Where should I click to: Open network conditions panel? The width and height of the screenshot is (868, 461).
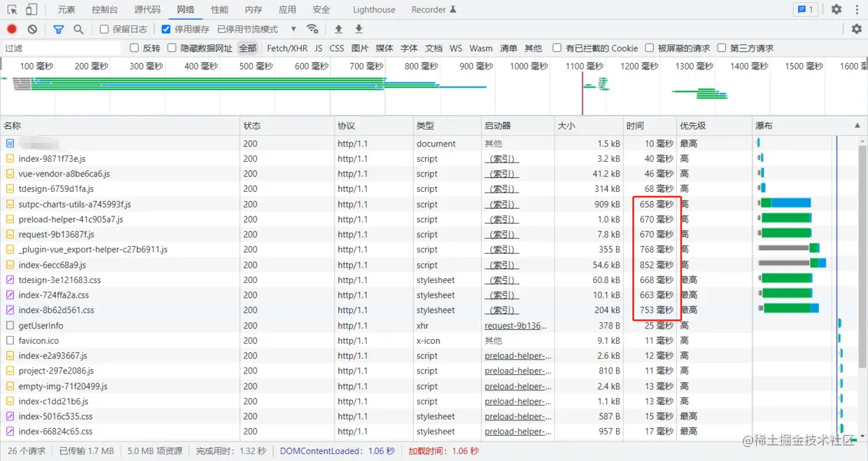(313, 29)
